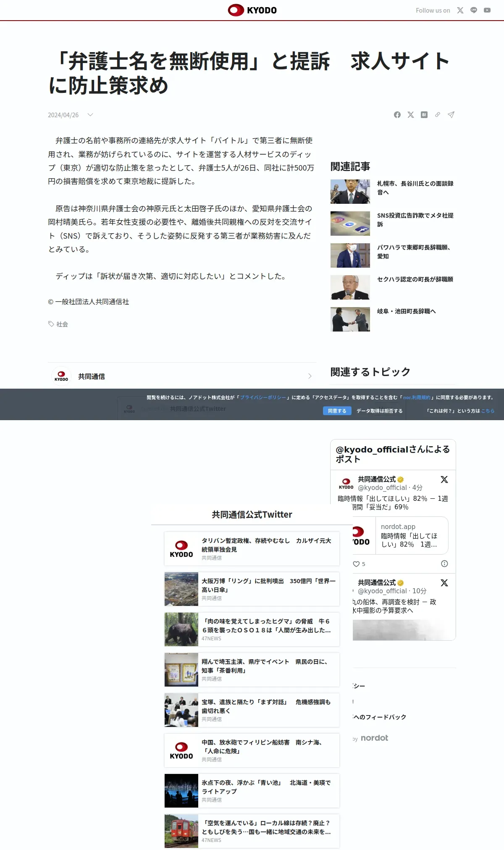Click info icon on first tweet
Image resolution: width=504 pixels, height=850 pixels.
[x=444, y=563]
